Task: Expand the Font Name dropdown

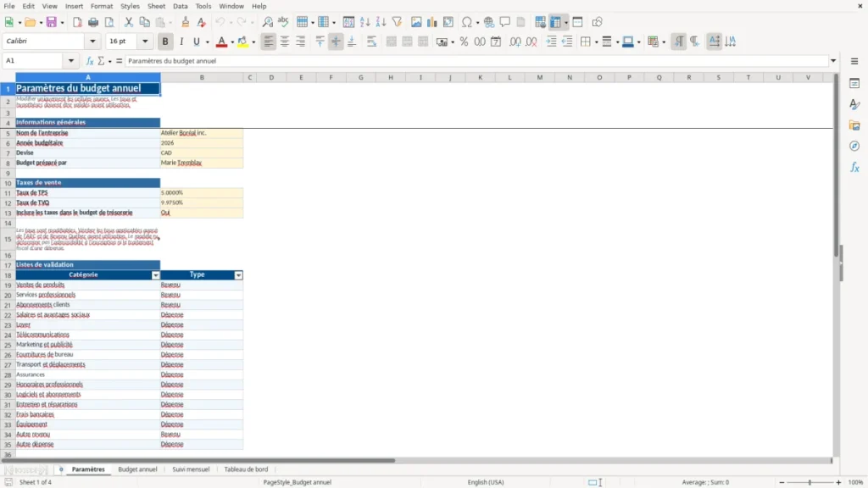Action: click(x=92, y=41)
